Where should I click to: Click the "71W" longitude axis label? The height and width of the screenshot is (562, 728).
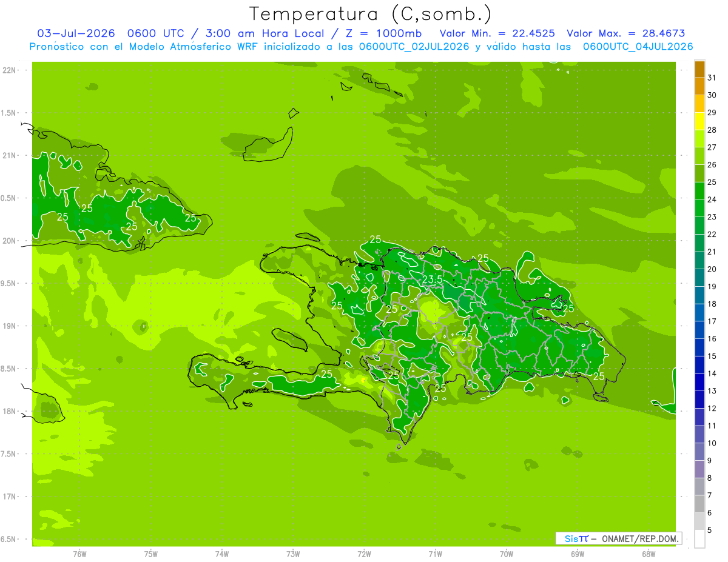[435, 554]
